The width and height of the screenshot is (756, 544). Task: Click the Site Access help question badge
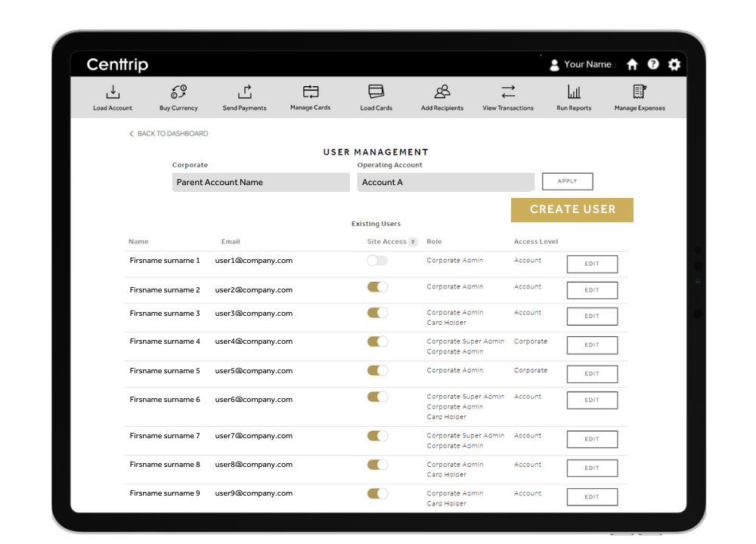coord(413,242)
